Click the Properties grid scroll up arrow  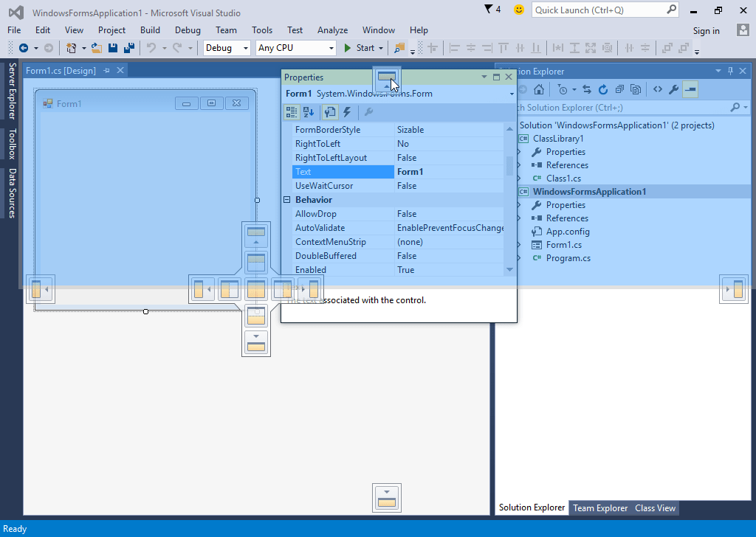(509, 129)
